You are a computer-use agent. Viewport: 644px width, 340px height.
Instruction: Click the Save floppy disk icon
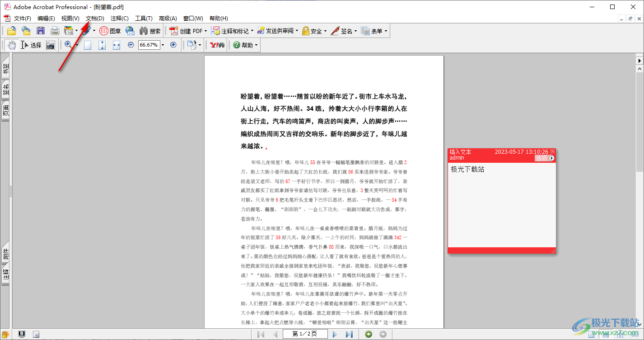coord(41,31)
